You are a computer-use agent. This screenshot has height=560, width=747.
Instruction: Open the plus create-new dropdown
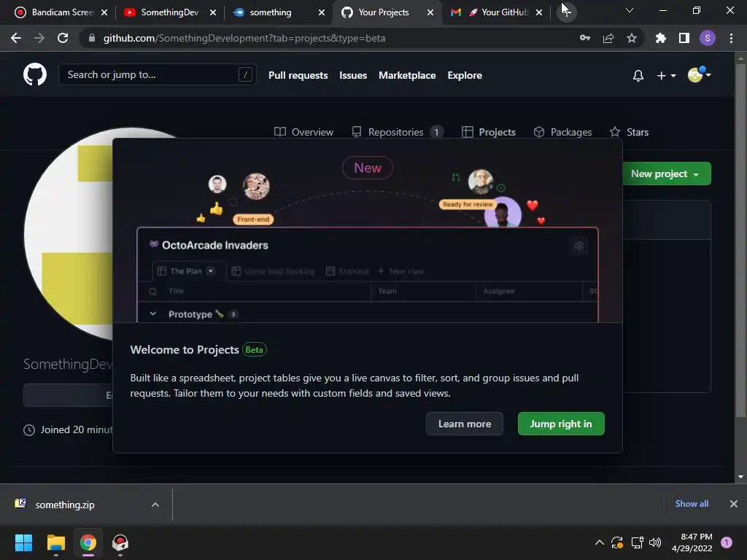tap(666, 75)
